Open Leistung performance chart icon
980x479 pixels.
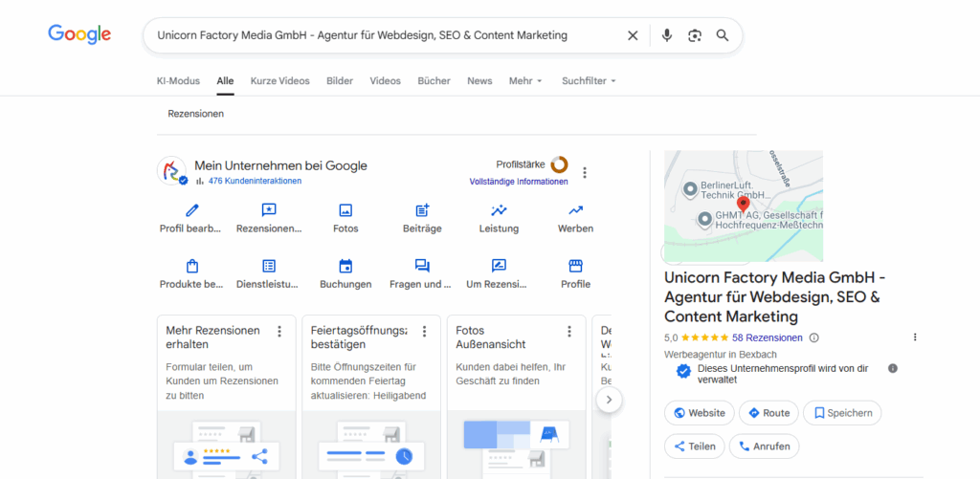click(499, 210)
